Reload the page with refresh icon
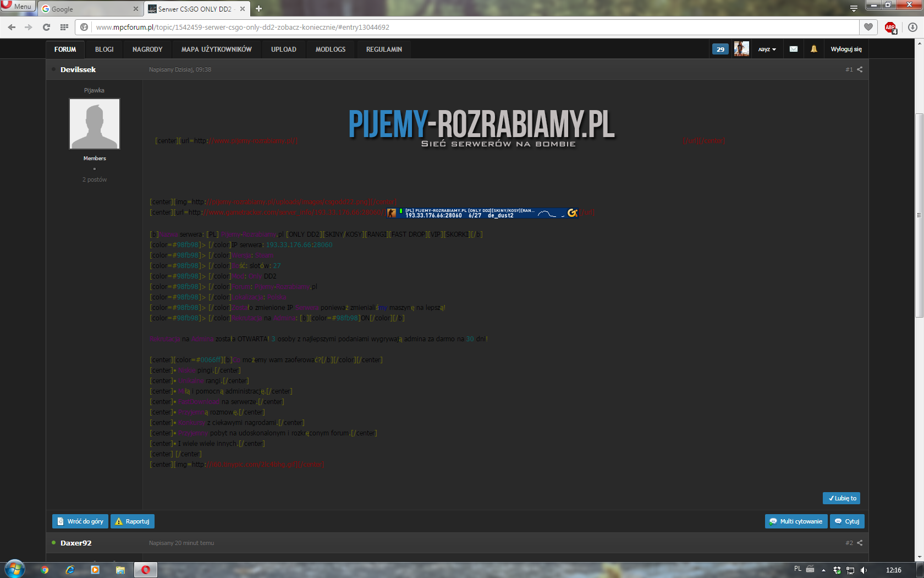Viewport: 924px width, 578px height. (x=46, y=27)
